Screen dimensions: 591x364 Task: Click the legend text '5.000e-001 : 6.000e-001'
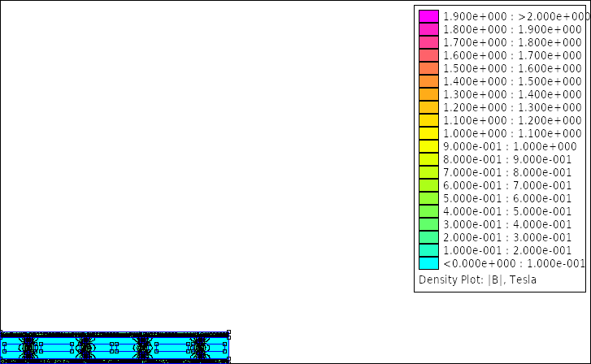tap(507, 198)
